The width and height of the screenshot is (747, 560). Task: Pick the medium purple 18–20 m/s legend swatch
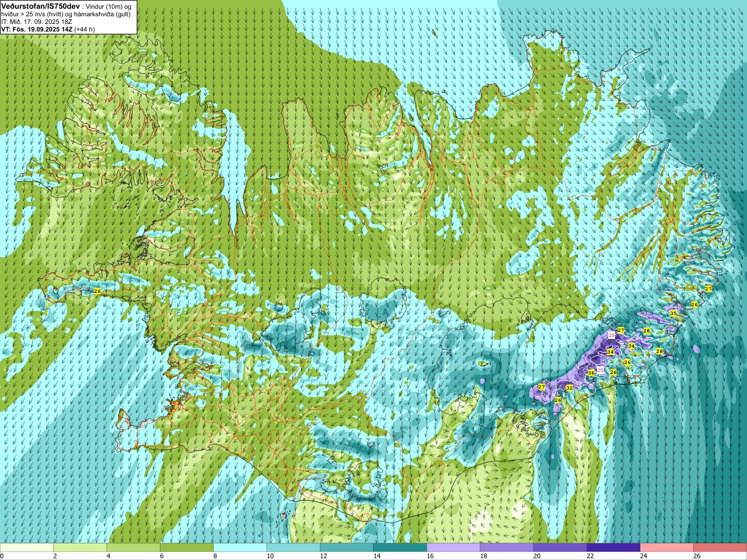(x=507, y=548)
